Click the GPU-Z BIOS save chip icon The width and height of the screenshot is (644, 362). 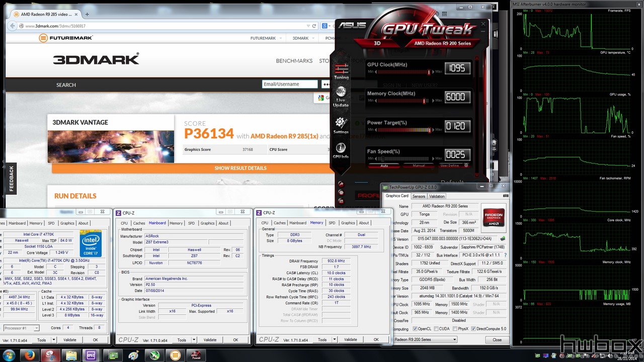[x=503, y=238]
